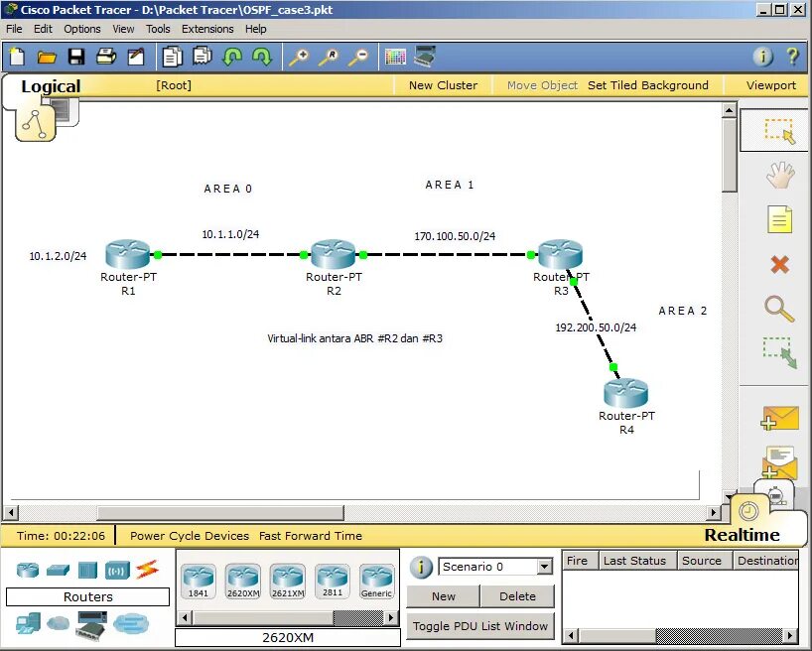This screenshot has height=651, width=812.
Task: Choose the Place Note tool
Action: point(780,219)
